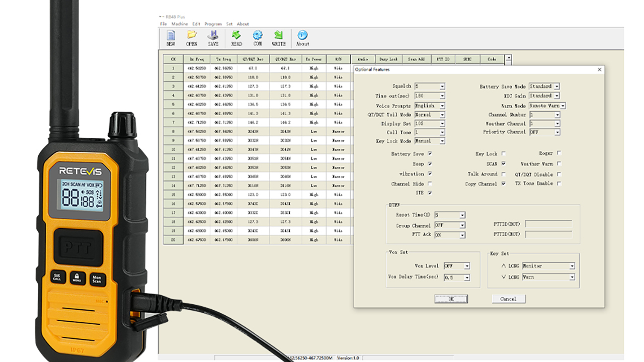The image size is (644, 362).
Task: Enable the Weather Warn checkbox
Action: [x=559, y=163]
